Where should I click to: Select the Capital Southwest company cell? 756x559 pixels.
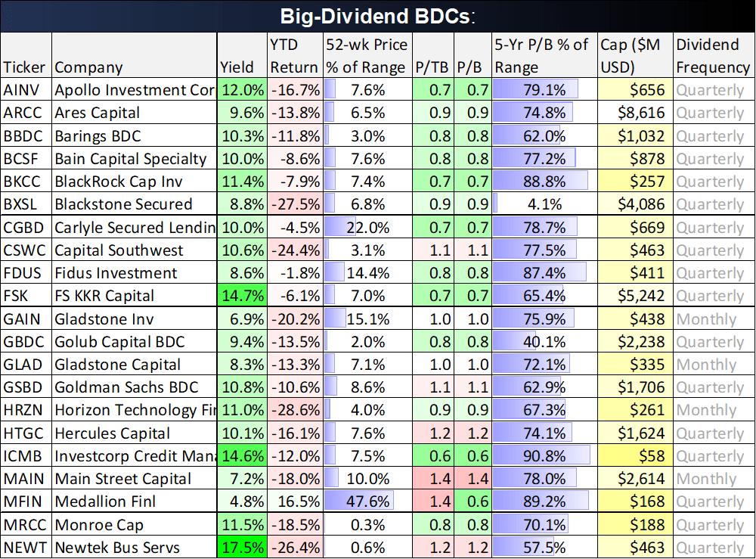point(134,250)
